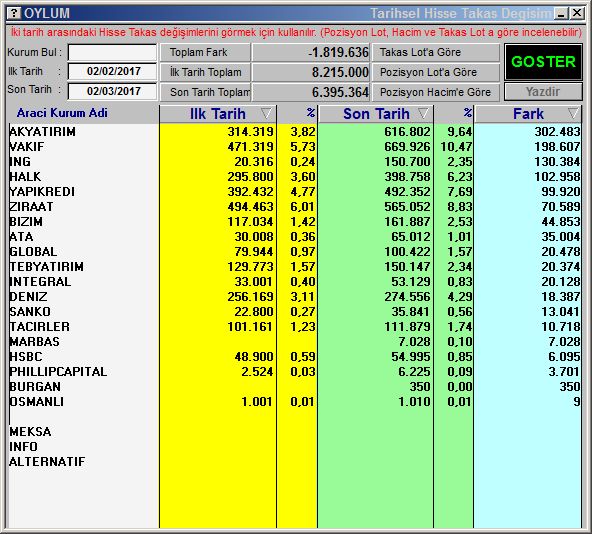Sort by Son Tarih column arrow
The image size is (592, 534).
[x=423, y=113]
